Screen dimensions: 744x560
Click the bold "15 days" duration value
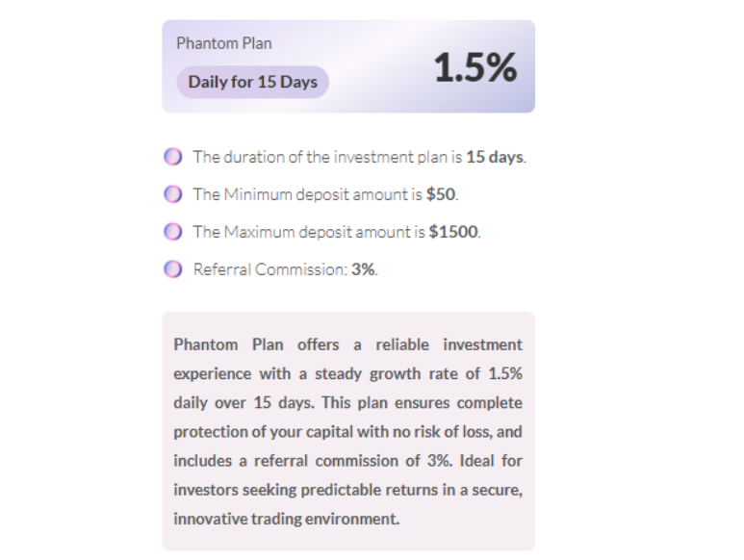pos(495,157)
